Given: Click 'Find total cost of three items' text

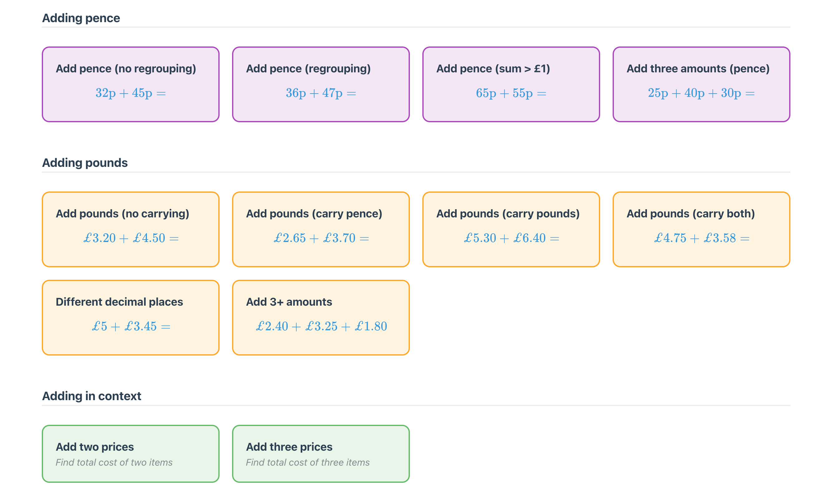Looking at the screenshot, I should click(x=307, y=462).
